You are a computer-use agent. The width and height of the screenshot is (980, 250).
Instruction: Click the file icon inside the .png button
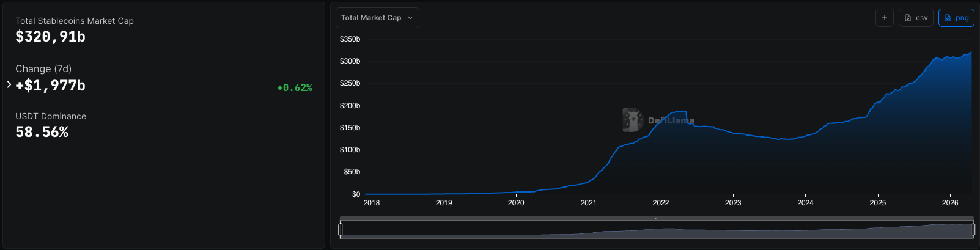coord(948,18)
